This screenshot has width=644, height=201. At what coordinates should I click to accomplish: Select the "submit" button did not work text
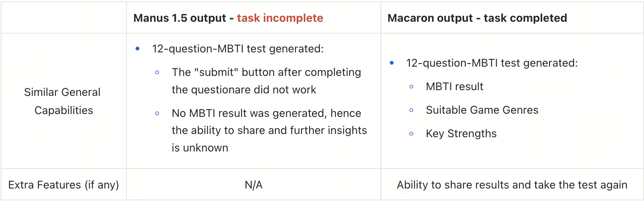[266, 81]
